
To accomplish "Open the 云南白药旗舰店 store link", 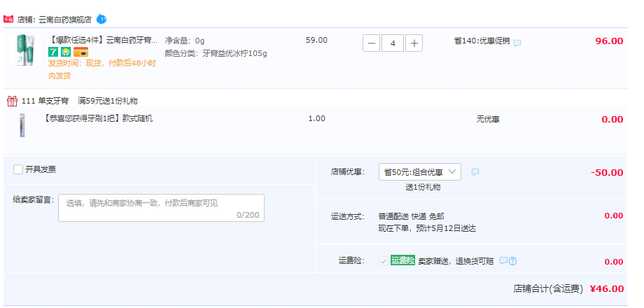I will (65, 20).
